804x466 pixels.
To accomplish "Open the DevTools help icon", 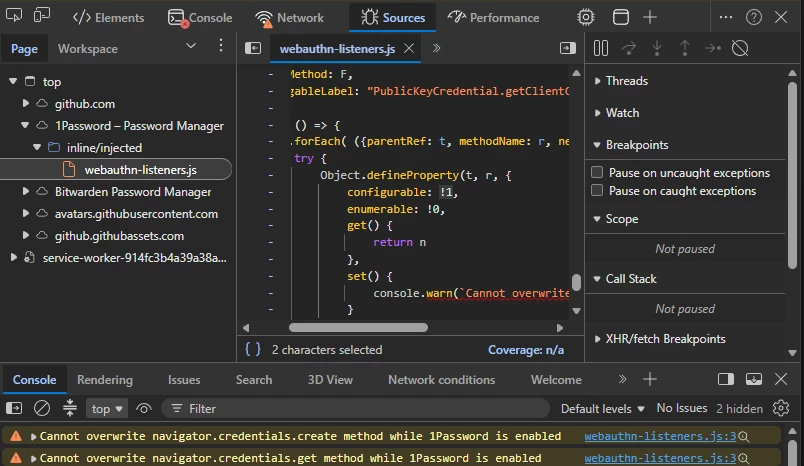I will coord(753,17).
